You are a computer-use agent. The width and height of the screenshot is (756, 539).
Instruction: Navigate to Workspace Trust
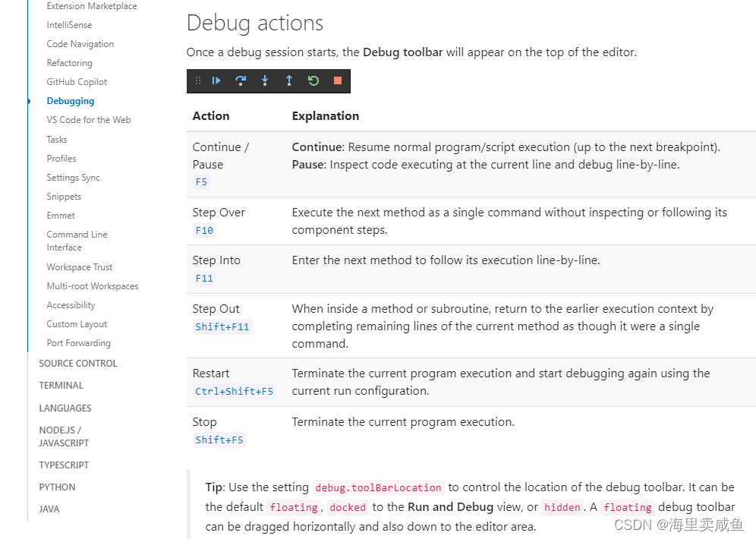click(x=79, y=266)
